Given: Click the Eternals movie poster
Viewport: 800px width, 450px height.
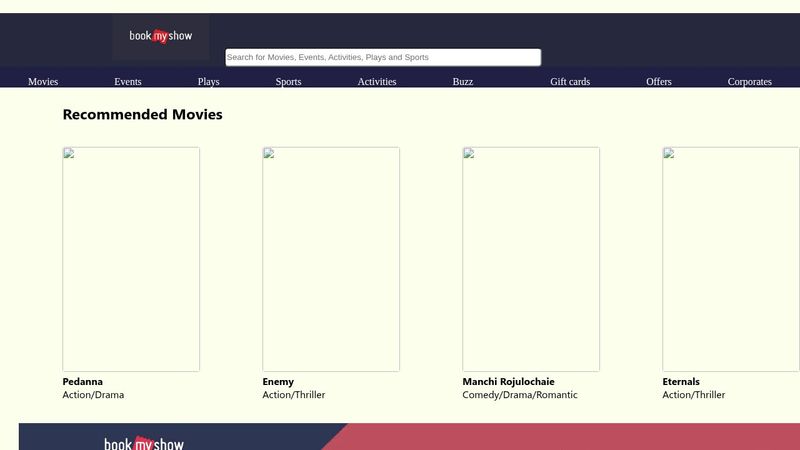Looking at the screenshot, I should tap(730, 259).
